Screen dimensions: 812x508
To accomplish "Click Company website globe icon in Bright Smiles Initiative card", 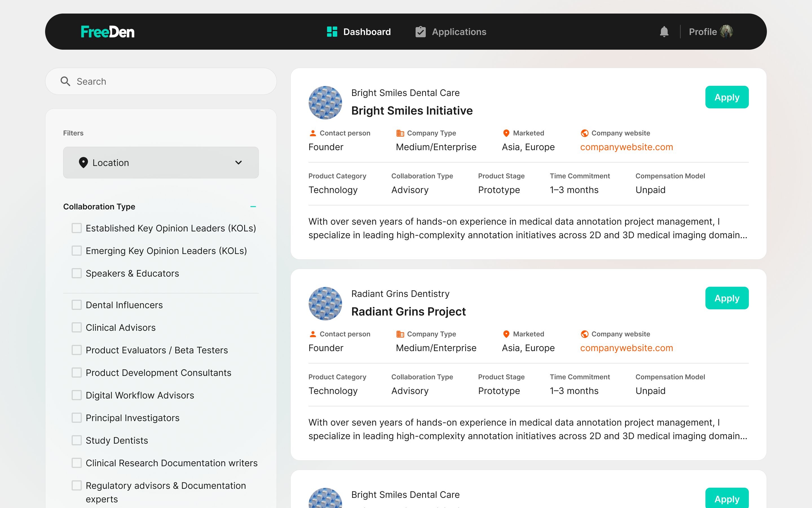I will tap(584, 133).
